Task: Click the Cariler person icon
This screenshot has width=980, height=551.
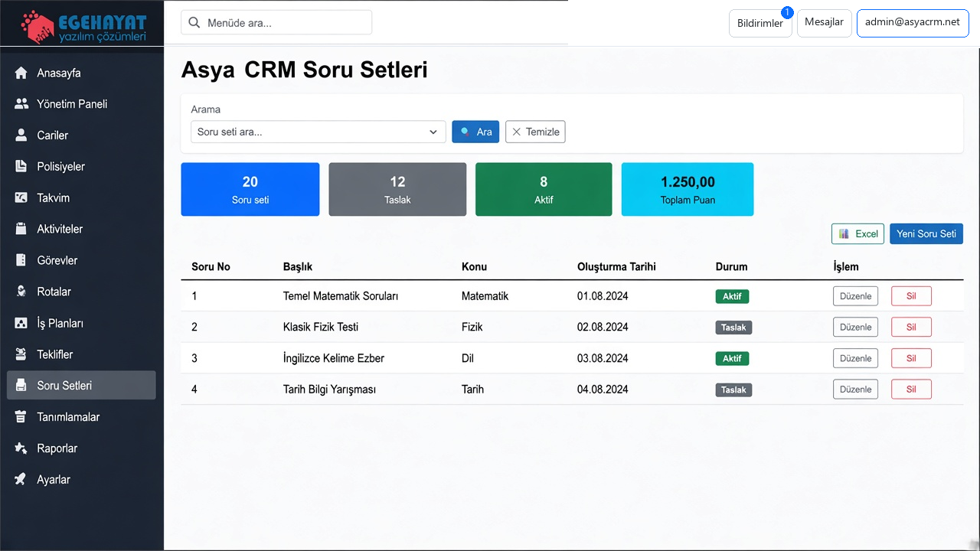Action: 21,135
